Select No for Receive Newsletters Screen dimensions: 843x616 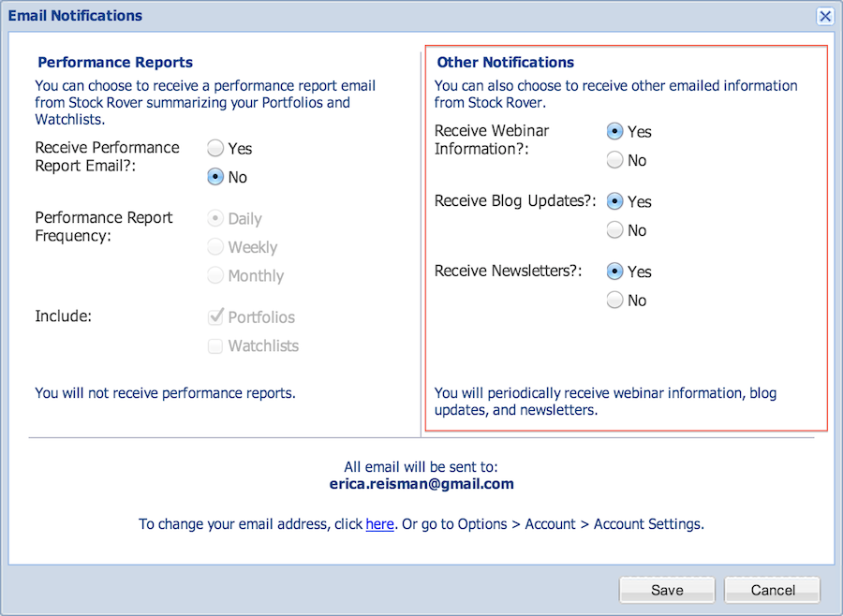[615, 300]
